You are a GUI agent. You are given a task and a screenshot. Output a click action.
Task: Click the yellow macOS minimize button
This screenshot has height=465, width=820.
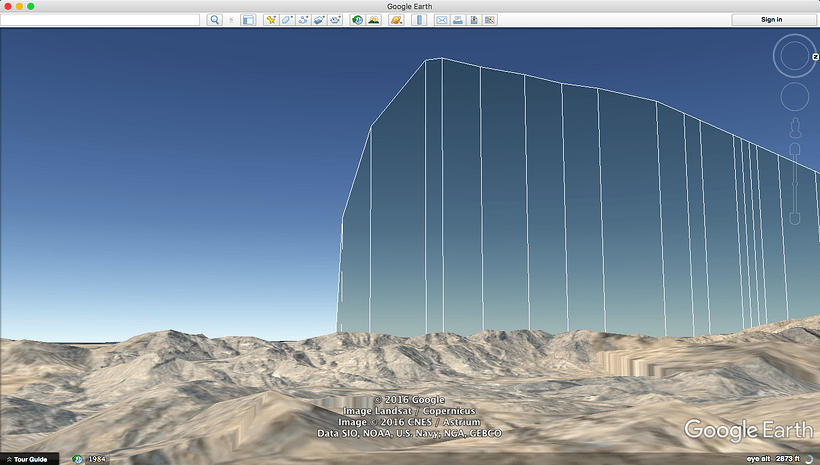(19, 6)
